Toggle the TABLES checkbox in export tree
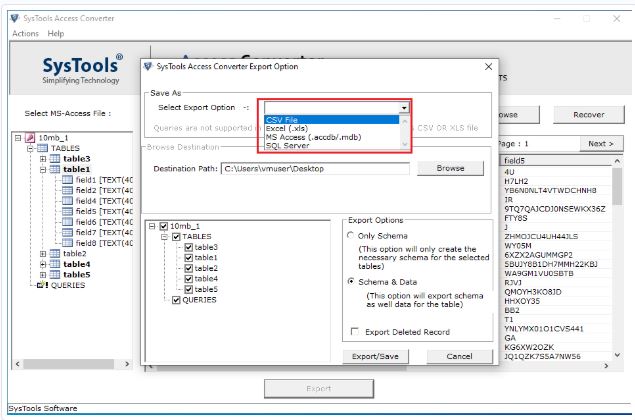The image size is (635, 420). click(176, 237)
